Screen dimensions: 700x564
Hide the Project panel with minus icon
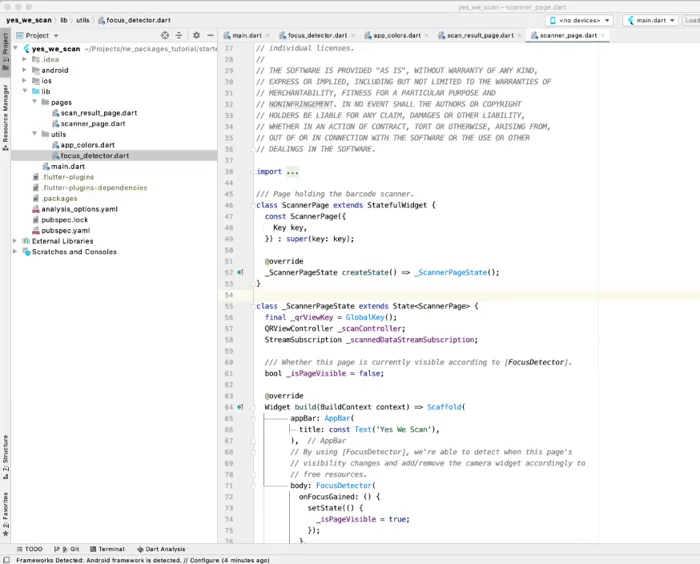209,35
